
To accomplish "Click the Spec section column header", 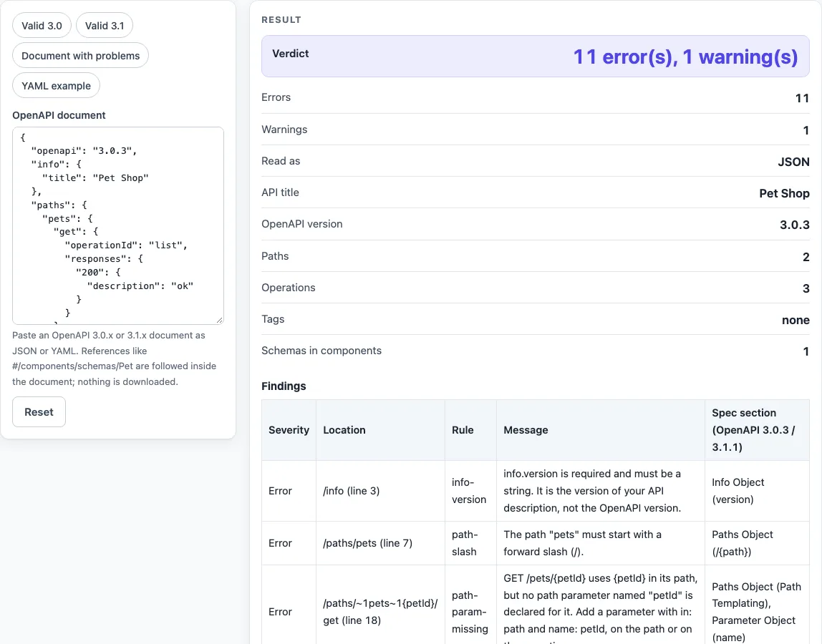I will click(757, 430).
